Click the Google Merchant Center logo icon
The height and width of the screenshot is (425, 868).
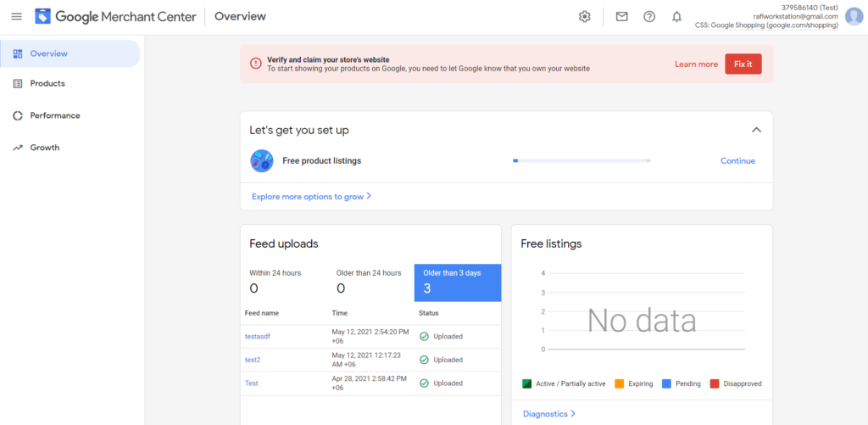[x=43, y=17]
